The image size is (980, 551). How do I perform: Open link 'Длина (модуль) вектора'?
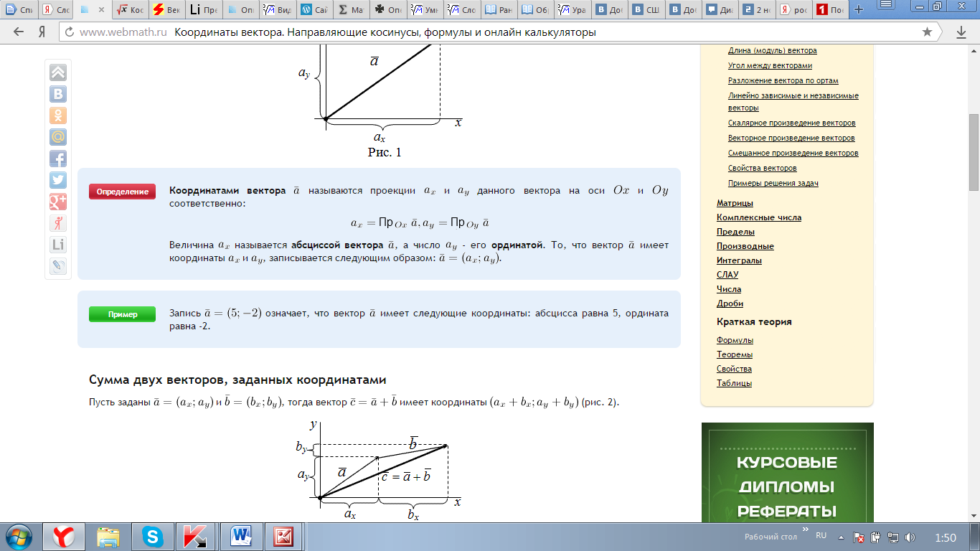click(x=772, y=50)
